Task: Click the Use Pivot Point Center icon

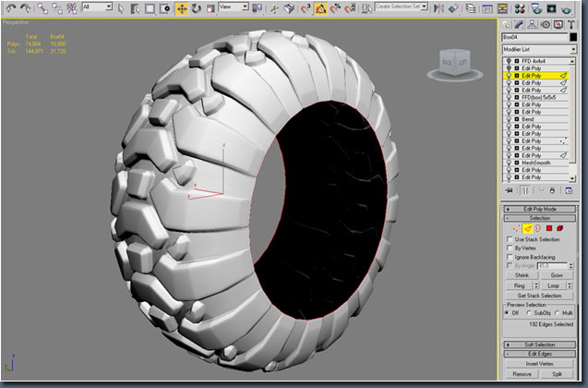Action: coord(257,8)
